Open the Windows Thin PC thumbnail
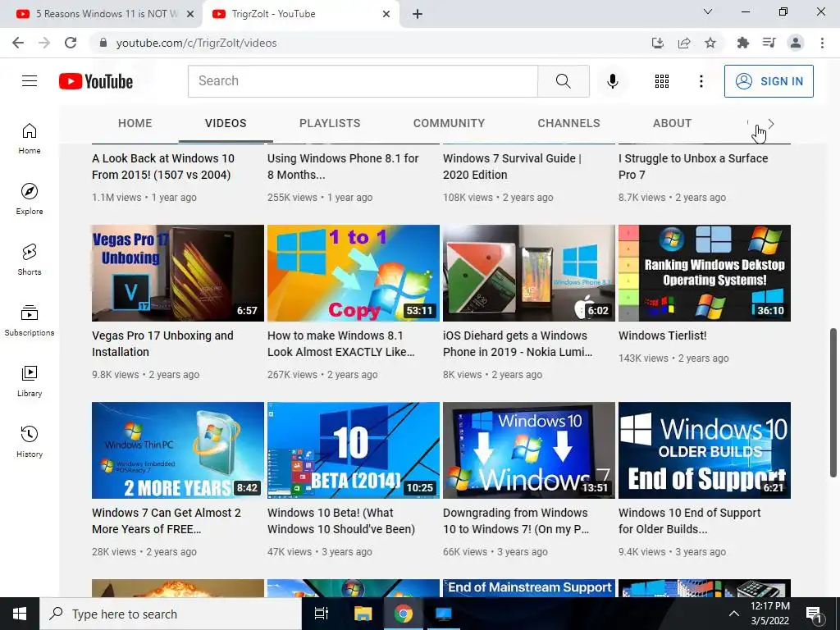 coord(178,450)
